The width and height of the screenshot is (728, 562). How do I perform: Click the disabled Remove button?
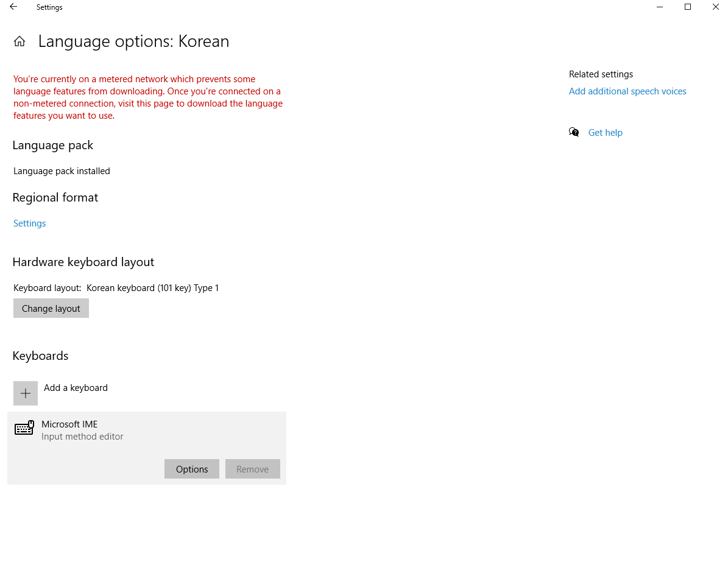(253, 469)
